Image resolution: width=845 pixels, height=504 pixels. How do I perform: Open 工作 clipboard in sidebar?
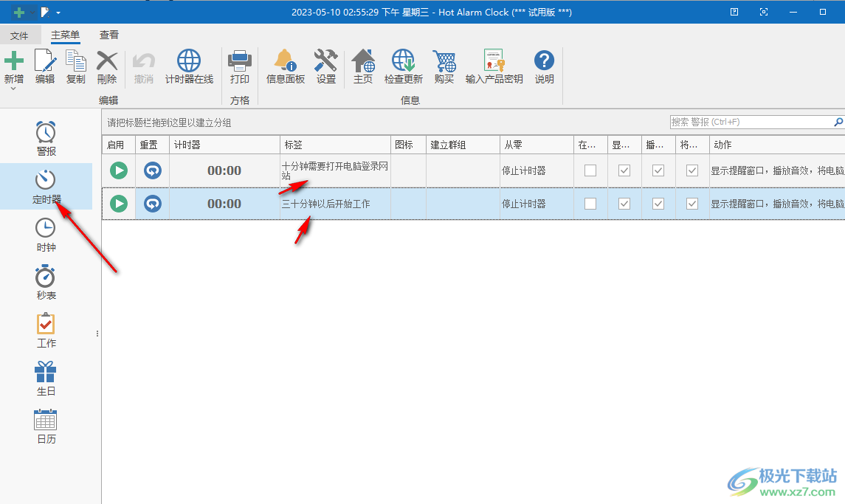(46, 324)
